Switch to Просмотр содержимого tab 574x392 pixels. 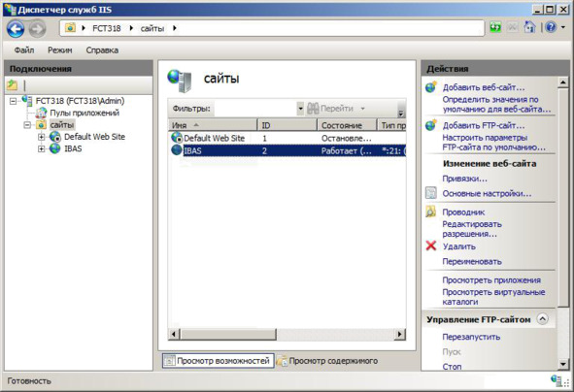coord(328,361)
